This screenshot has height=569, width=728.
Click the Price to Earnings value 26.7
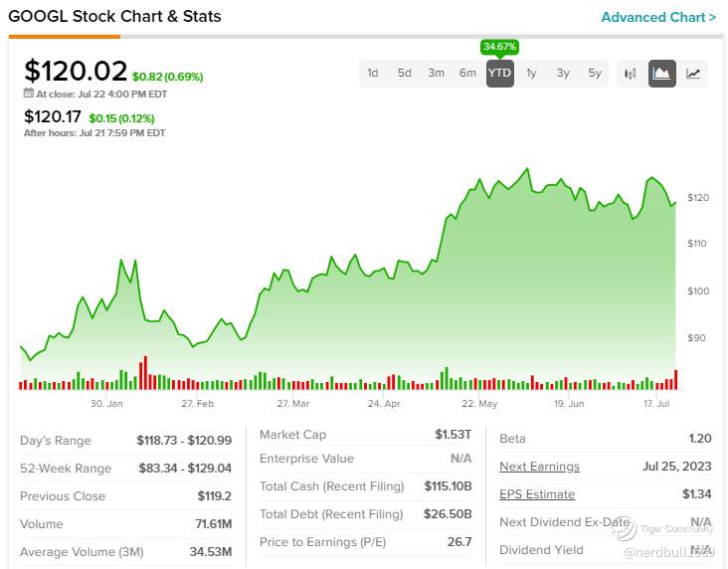coord(459,542)
